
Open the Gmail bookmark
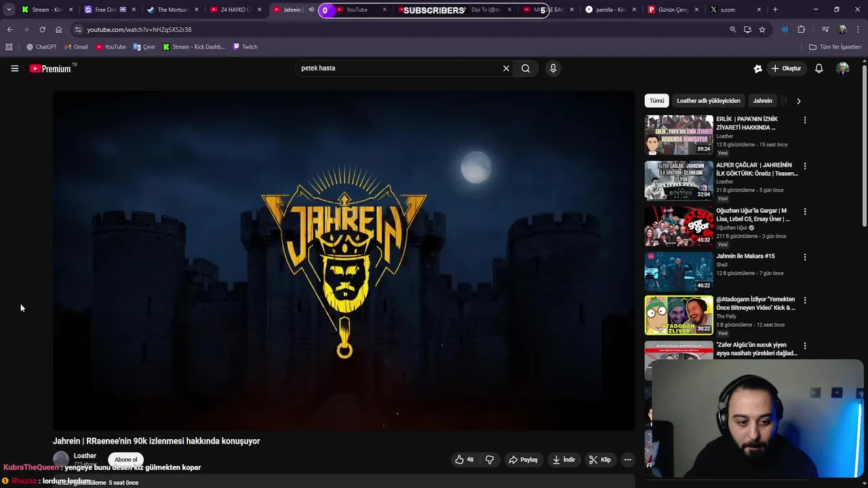tap(76, 47)
